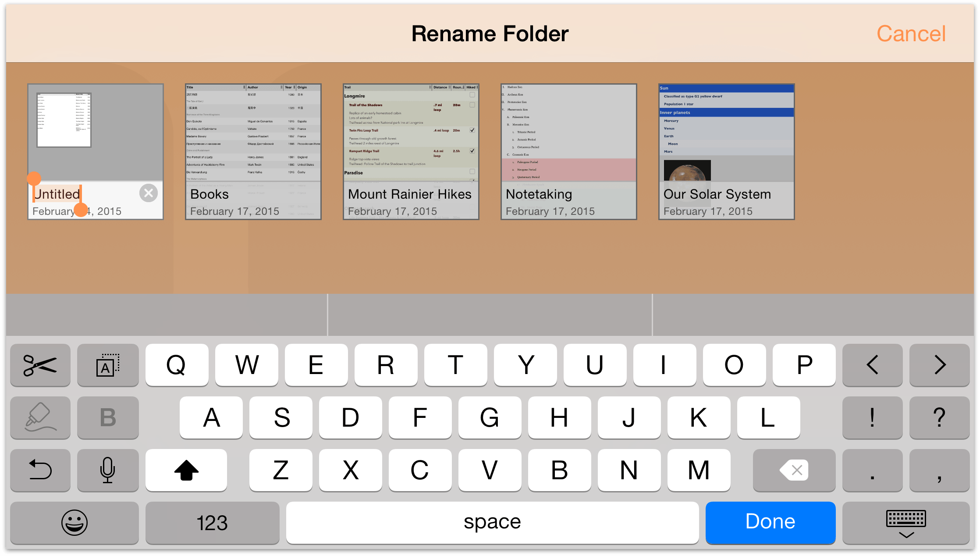Tap the O key

point(735,365)
